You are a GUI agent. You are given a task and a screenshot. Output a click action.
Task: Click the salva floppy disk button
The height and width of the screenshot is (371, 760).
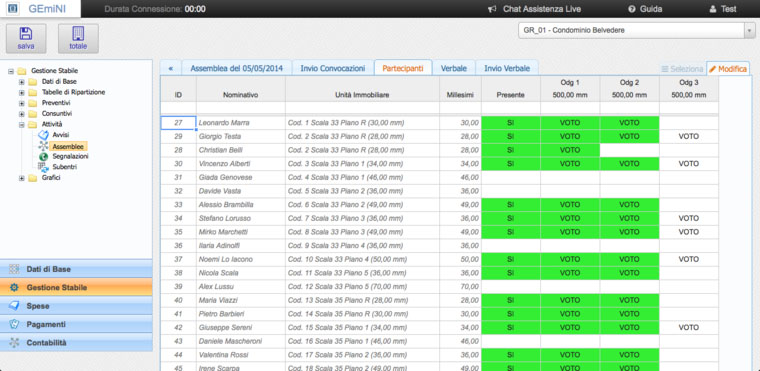[x=26, y=38]
